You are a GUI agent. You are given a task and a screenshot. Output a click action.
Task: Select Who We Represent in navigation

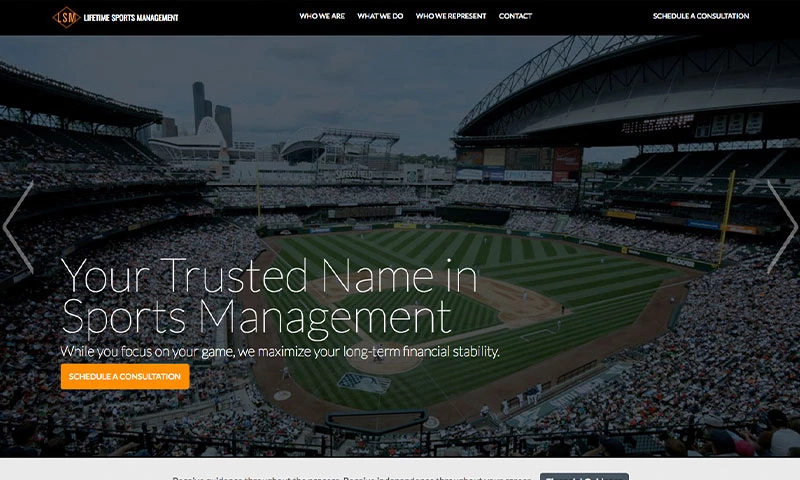coord(451,17)
